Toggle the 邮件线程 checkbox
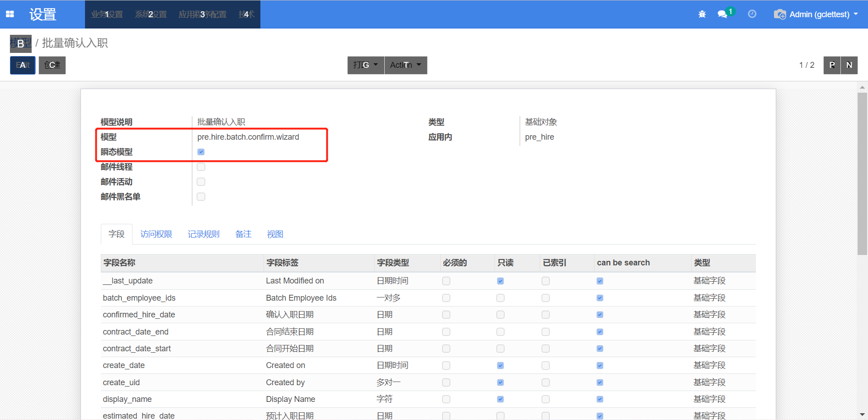Image resolution: width=868 pixels, height=420 pixels. click(201, 167)
